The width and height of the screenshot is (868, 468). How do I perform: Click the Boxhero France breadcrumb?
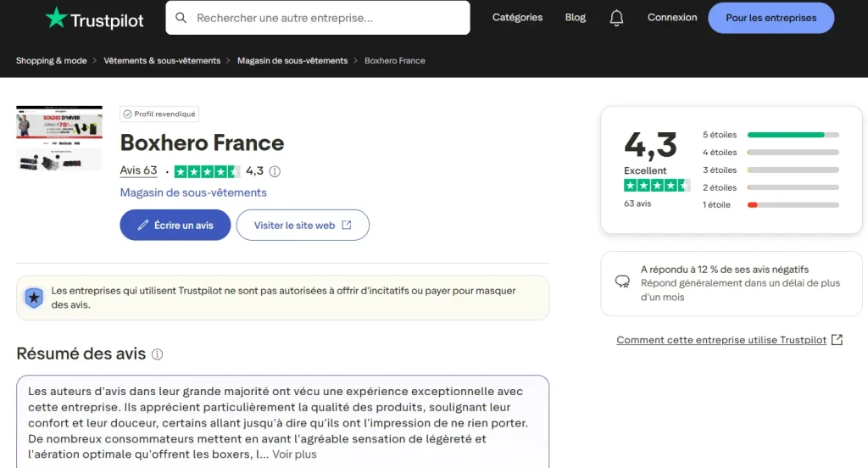tap(395, 60)
